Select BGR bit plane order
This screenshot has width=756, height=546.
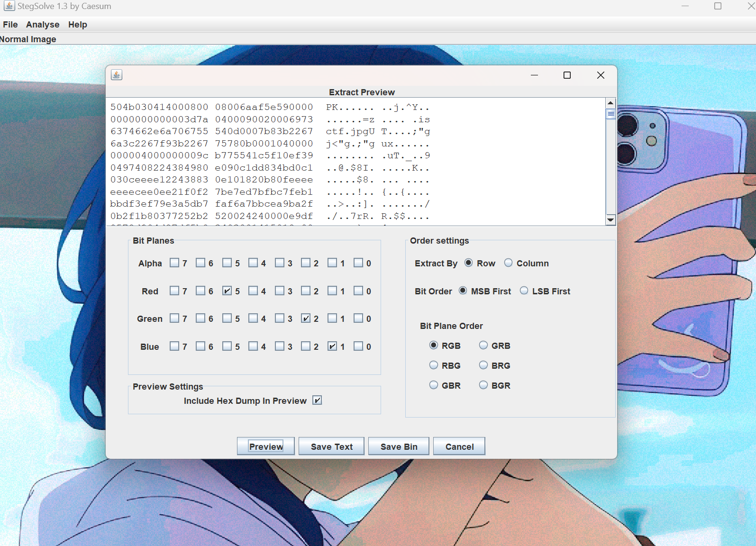click(483, 385)
